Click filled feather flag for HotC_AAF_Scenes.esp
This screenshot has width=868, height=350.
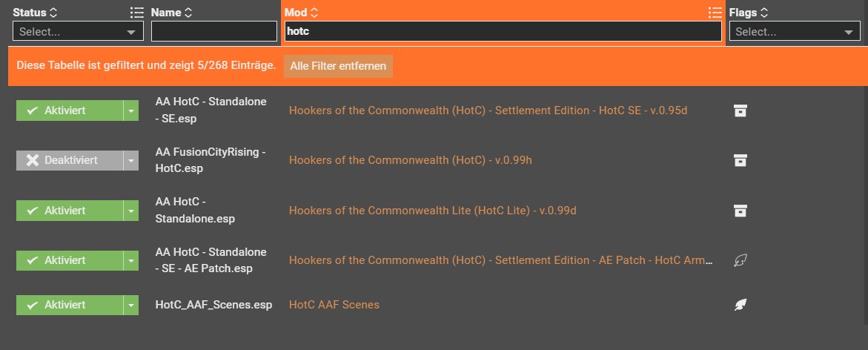pyautogui.click(x=739, y=305)
